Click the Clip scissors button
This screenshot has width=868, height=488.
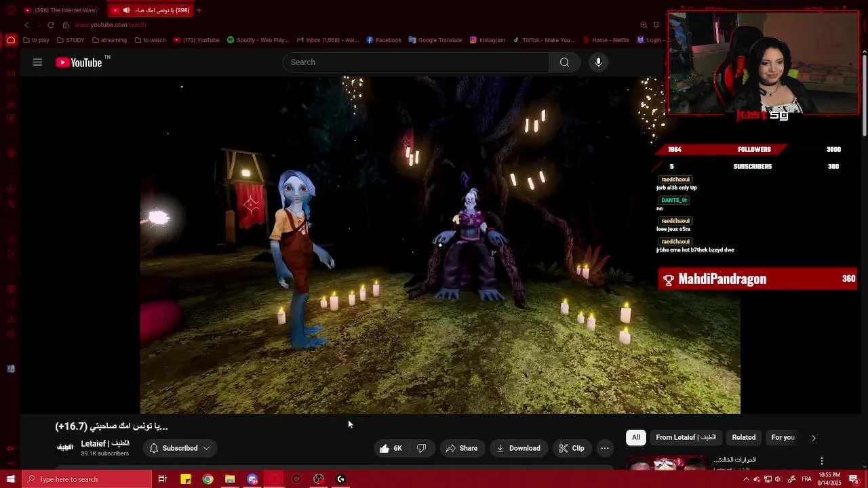pyautogui.click(x=571, y=448)
